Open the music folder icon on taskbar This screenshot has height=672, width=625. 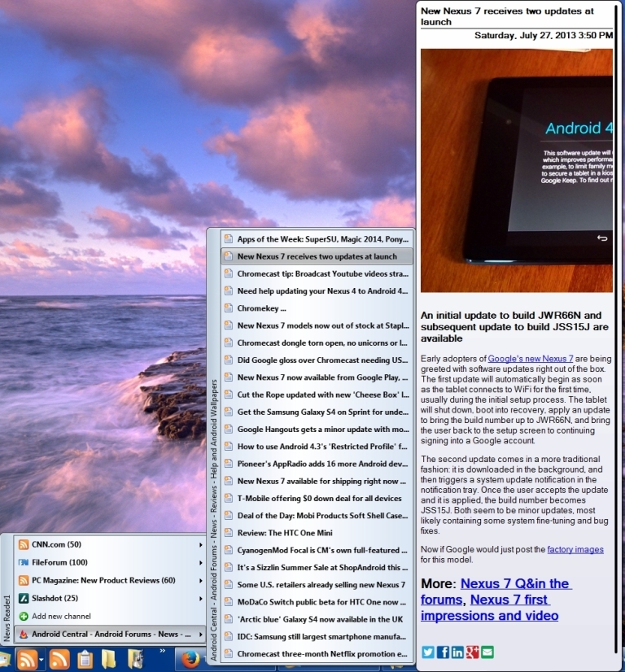(x=135, y=659)
